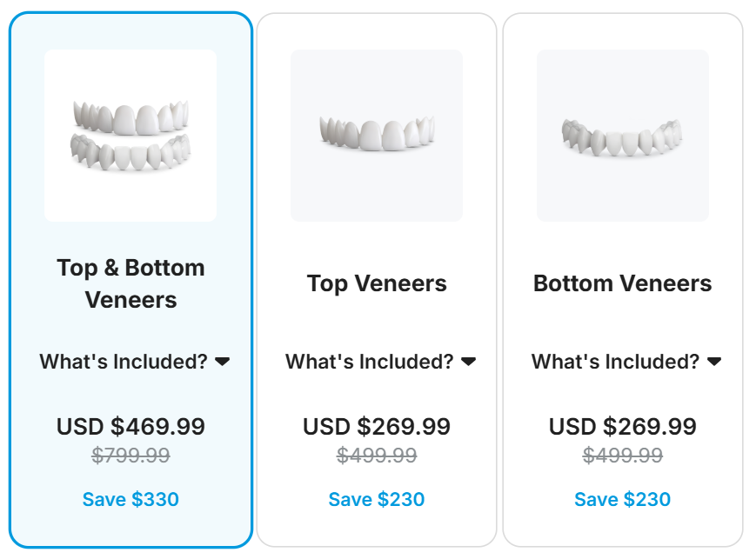Click the Save $230 link under Bottom Veneers

click(x=623, y=499)
